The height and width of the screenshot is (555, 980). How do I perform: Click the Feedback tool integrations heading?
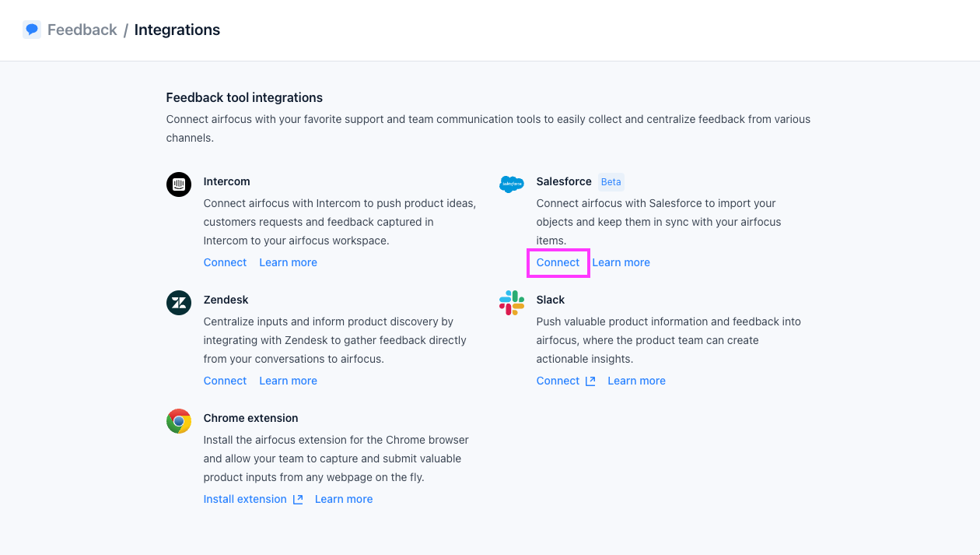[244, 97]
